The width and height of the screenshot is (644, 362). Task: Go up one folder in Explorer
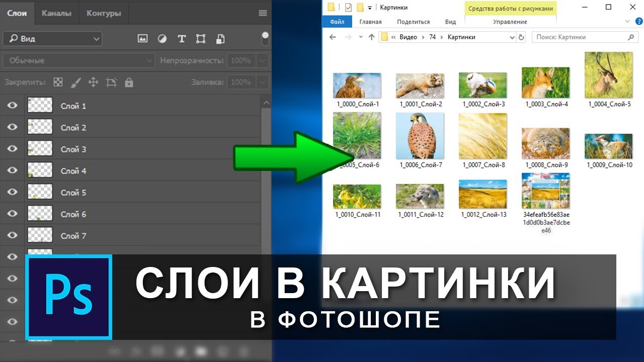[372, 37]
